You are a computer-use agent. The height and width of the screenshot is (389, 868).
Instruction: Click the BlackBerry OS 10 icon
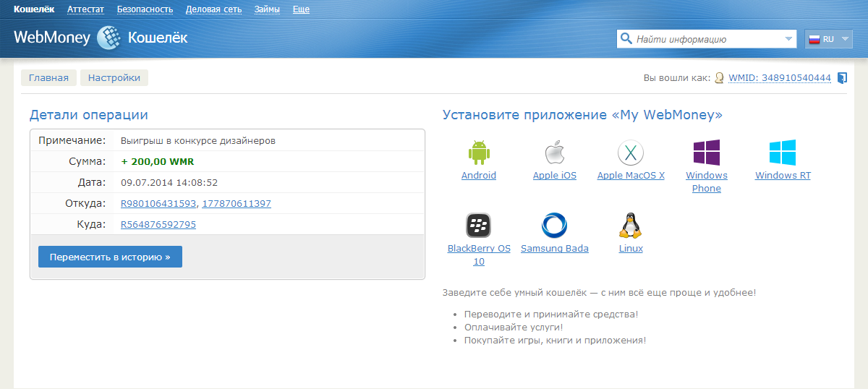(479, 226)
